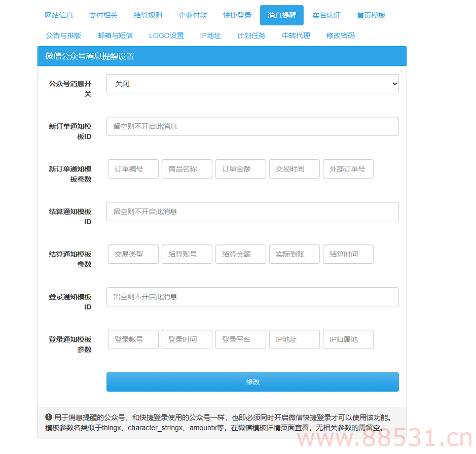This screenshot has width=476, height=454.
Task: Click the 外部订单号 parameter field
Action: (x=348, y=169)
